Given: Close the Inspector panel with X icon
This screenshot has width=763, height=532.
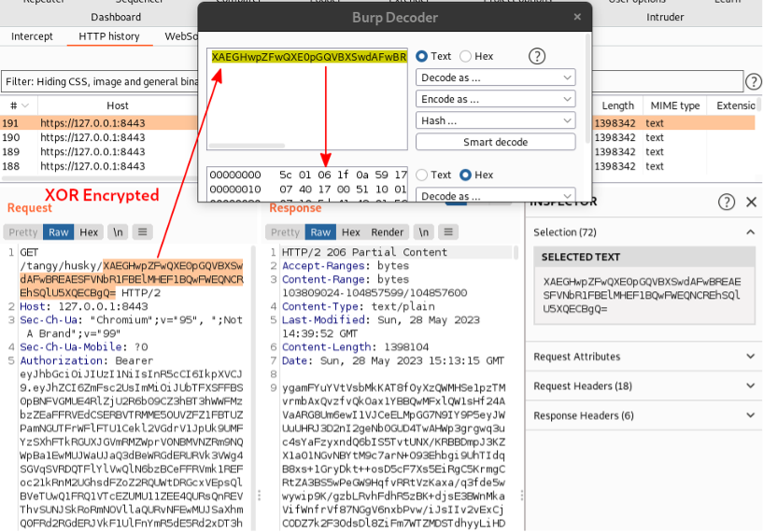Looking at the screenshot, I should click(x=751, y=203).
